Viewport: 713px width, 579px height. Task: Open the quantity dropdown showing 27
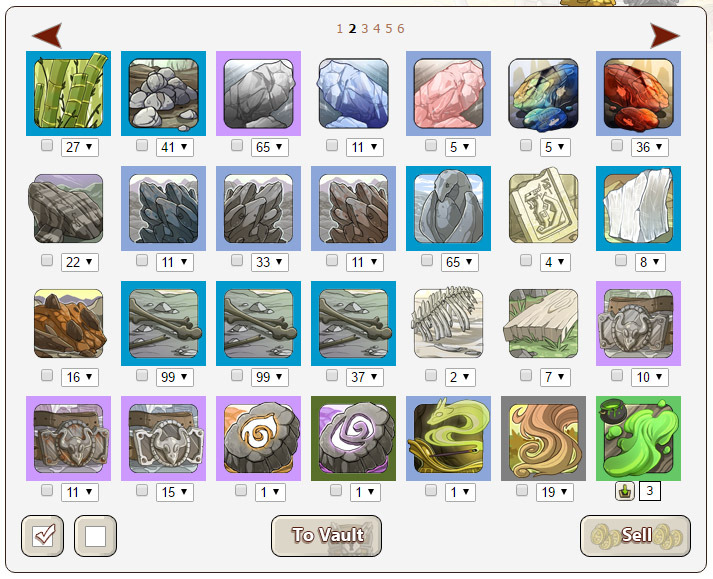pyautogui.click(x=80, y=147)
